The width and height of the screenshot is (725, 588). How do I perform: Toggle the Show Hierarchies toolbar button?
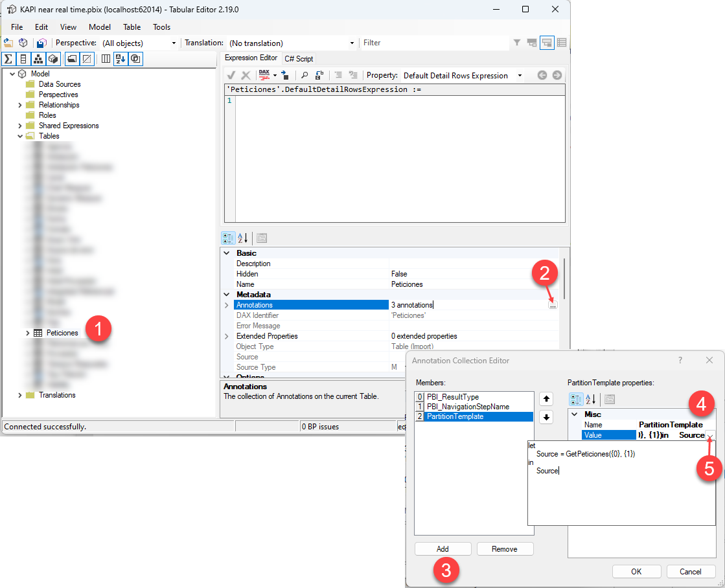tap(38, 59)
